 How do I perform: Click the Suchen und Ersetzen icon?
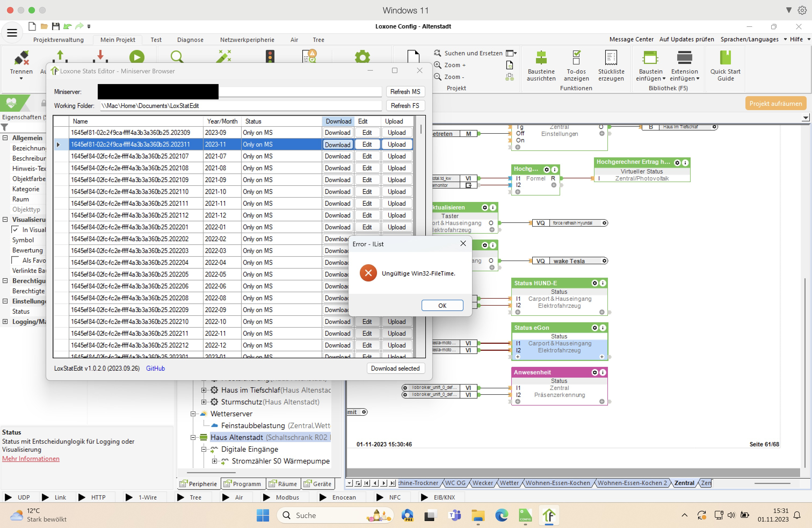(437, 53)
